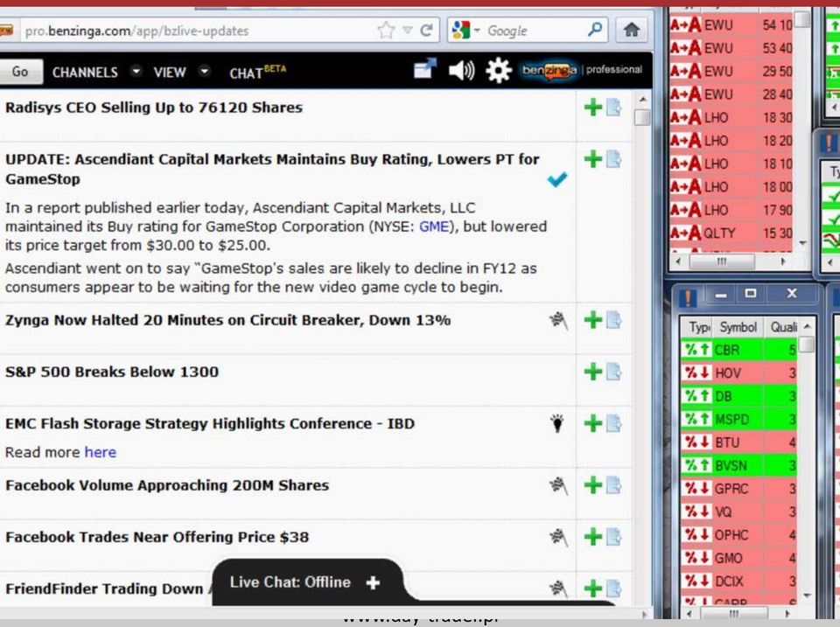The width and height of the screenshot is (840, 627).
Task: Select OPHC row in alert window
Action: [738, 535]
